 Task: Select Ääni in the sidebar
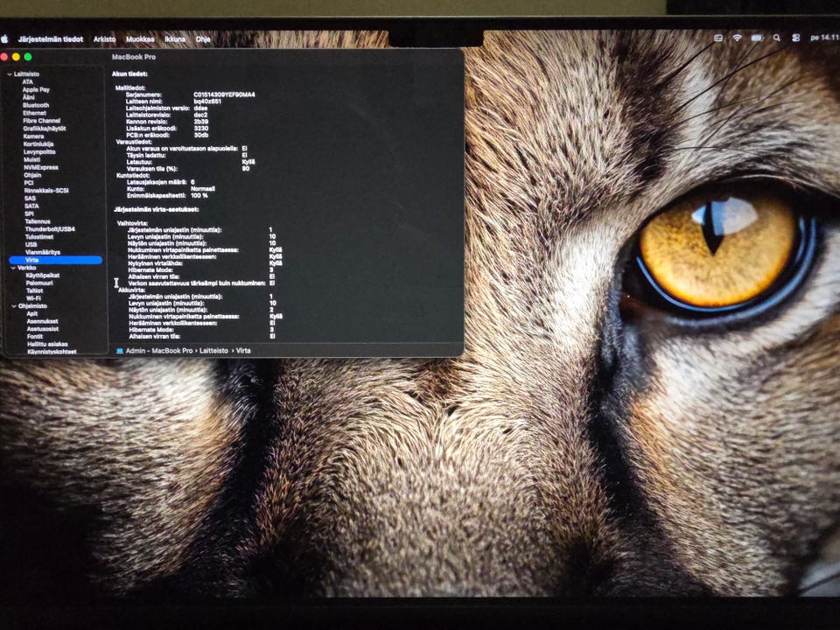28,97
